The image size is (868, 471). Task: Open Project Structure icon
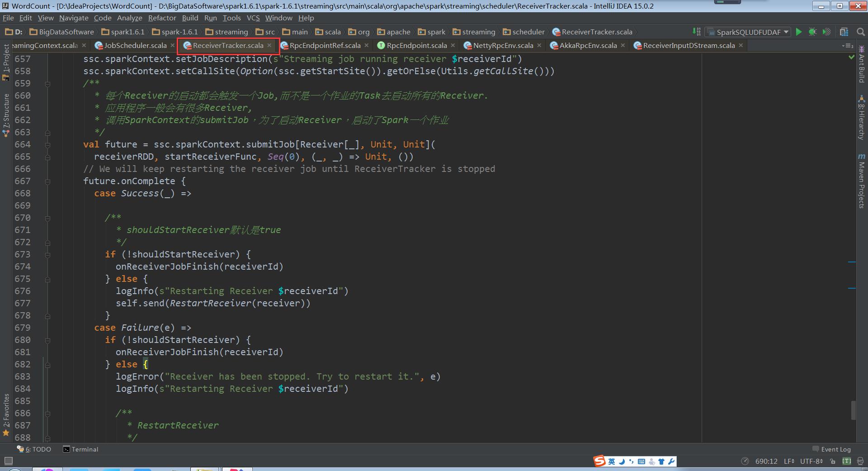tap(844, 32)
